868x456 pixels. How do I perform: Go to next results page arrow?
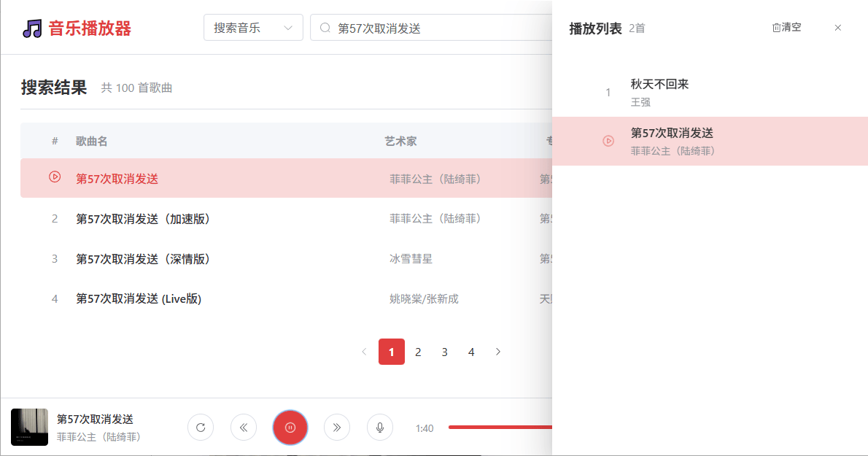pos(498,352)
